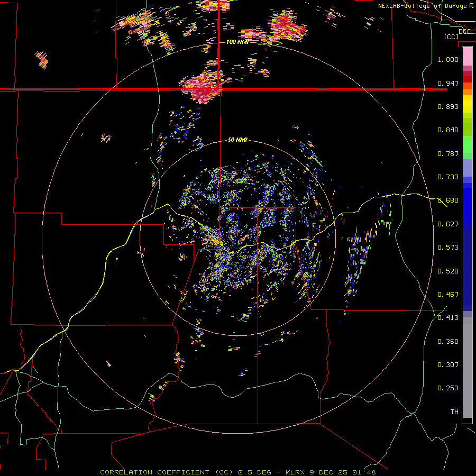Click the 0.947 legend value

(x=448, y=83)
